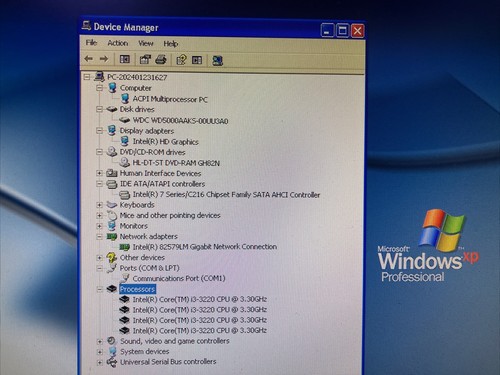Select ACPI Multiprocessor PC
This screenshot has height=375, width=500.
170,99
